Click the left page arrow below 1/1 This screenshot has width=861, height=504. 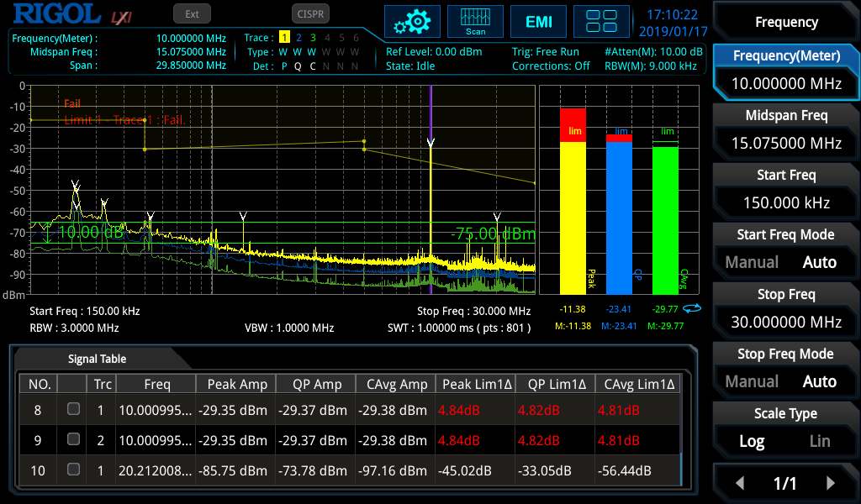pyautogui.click(x=740, y=483)
